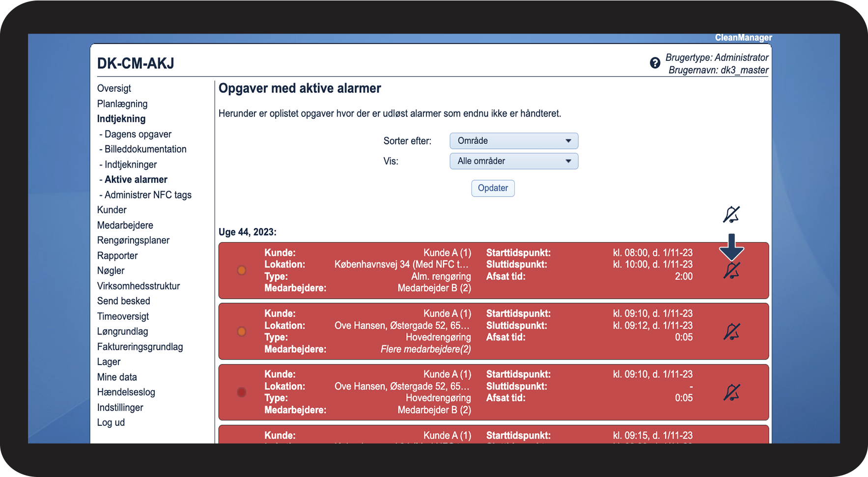The width and height of the screenshot is (868, 477).
Task: Click Log ud link
Action: coord(111,422)
